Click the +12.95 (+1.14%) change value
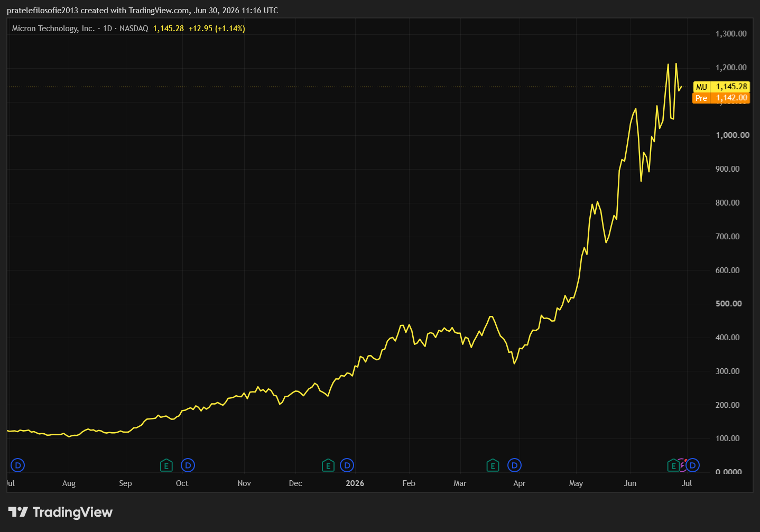Viewport: 760px width, 532px height. pos(217,29)
